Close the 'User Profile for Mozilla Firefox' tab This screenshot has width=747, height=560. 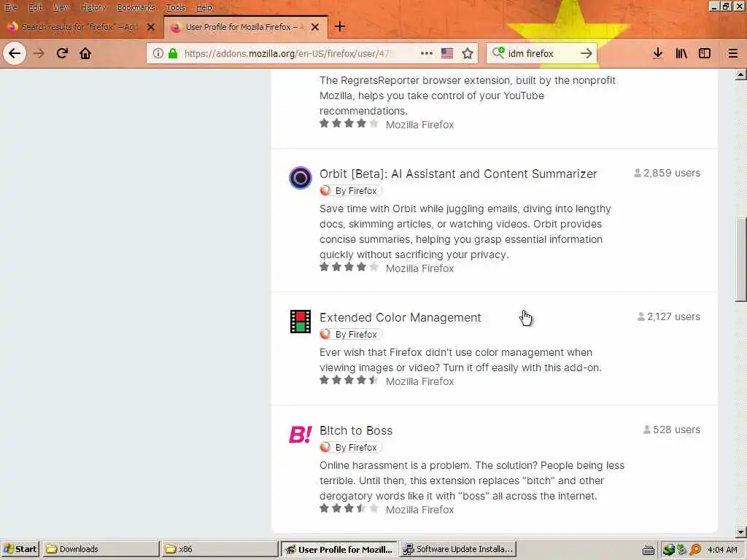pos(315,27)
